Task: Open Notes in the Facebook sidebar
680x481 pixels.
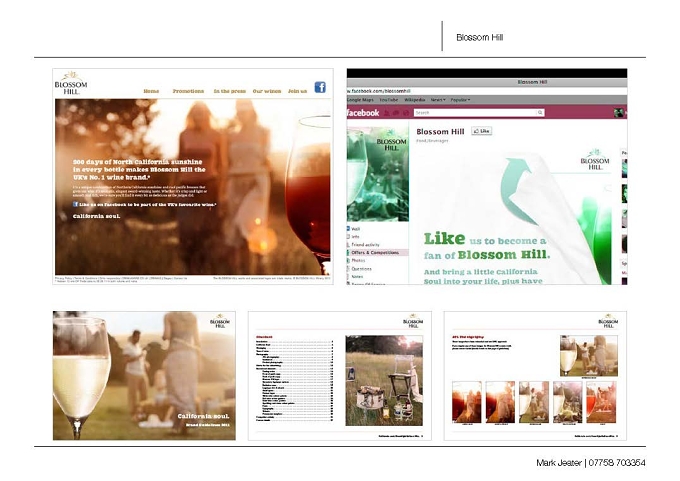Action: click(x=355, y=276)
